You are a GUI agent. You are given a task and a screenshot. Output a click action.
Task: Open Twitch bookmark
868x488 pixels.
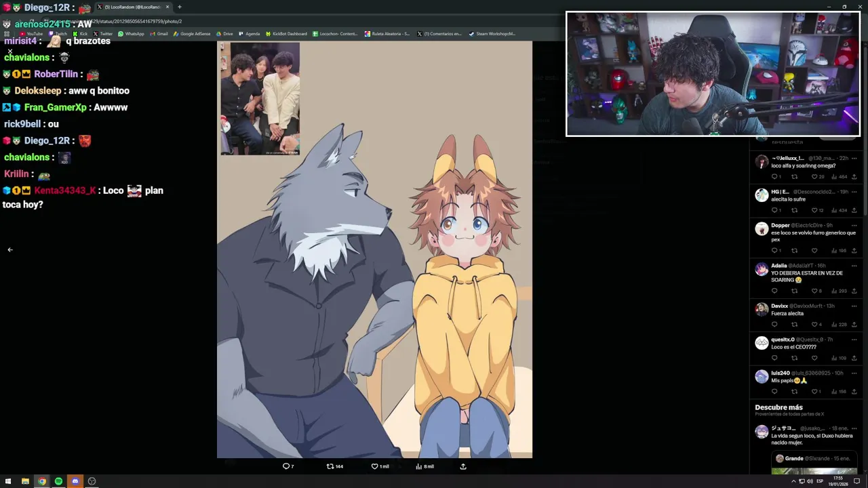[58, 34]
